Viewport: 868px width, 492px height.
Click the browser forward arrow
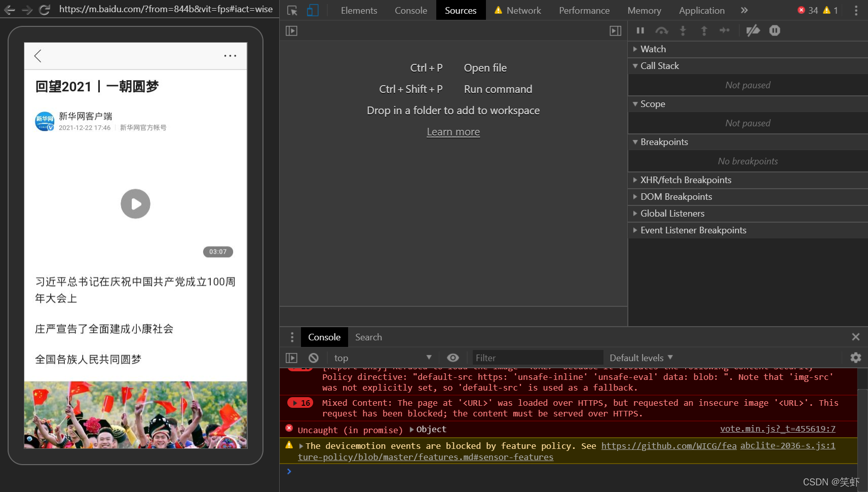click(x=27, y=9)
